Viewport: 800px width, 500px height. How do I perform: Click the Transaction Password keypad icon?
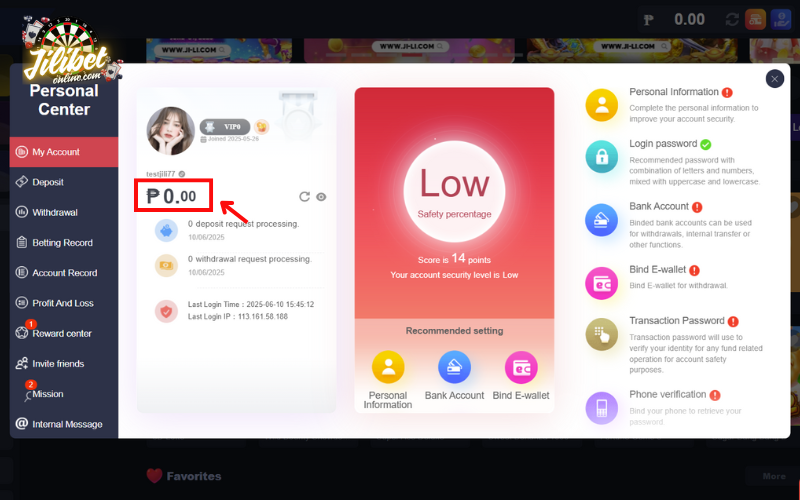coord(602,335)
